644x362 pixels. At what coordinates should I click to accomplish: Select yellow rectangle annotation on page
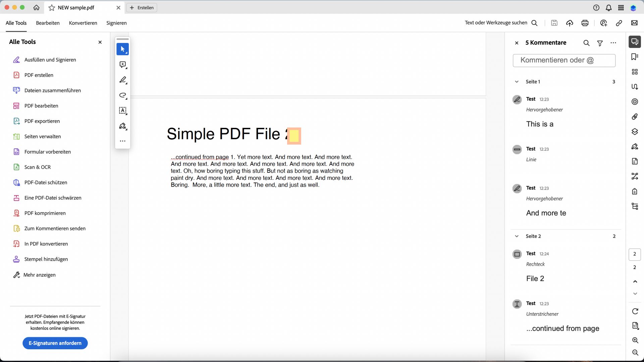click(x=294, y=136)
